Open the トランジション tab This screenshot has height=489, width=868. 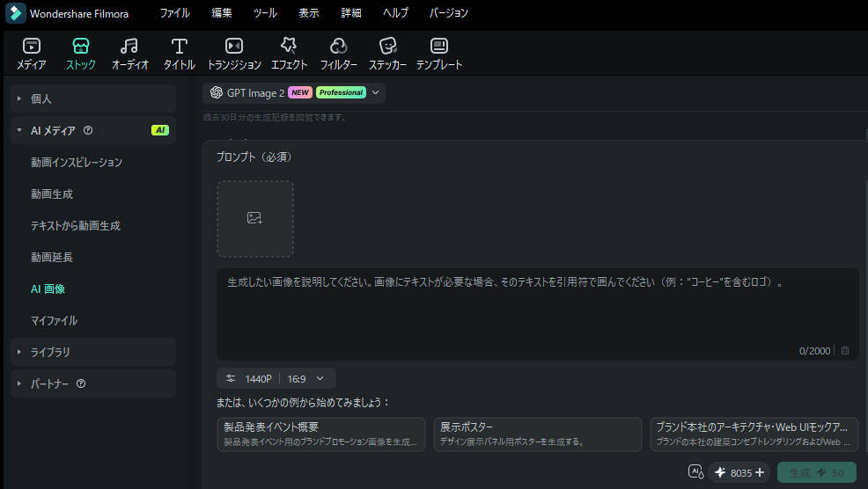click(233, 55)
